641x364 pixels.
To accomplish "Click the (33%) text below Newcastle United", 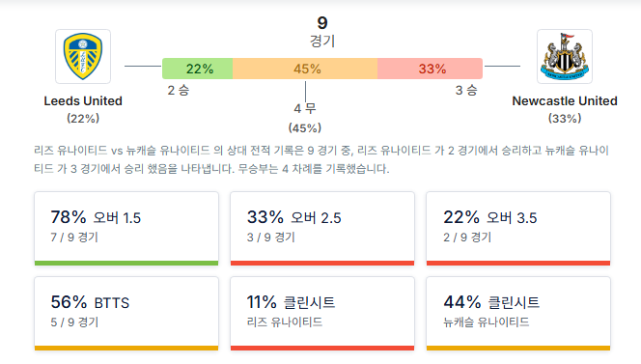I will pos(565,119).
